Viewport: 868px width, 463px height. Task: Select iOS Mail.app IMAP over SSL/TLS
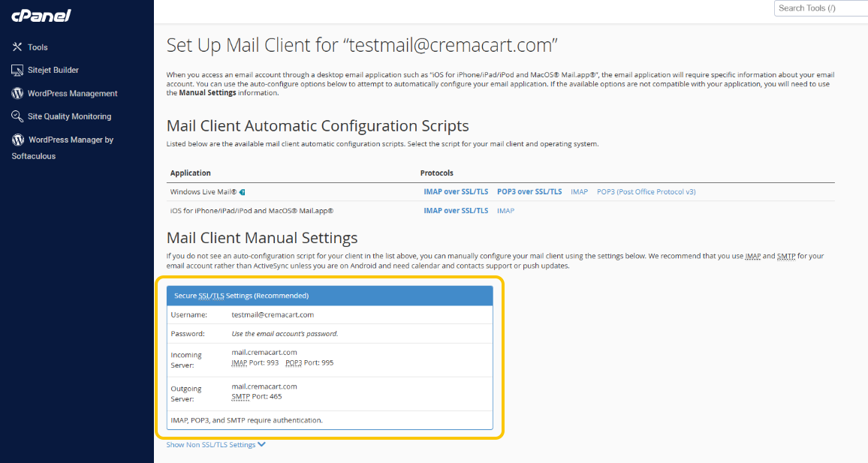(x=456, y=211)
